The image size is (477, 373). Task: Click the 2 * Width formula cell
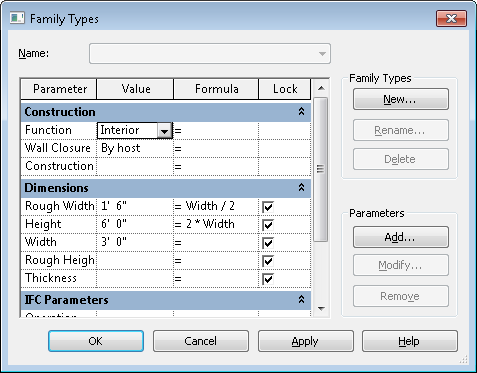pos(216,224)
